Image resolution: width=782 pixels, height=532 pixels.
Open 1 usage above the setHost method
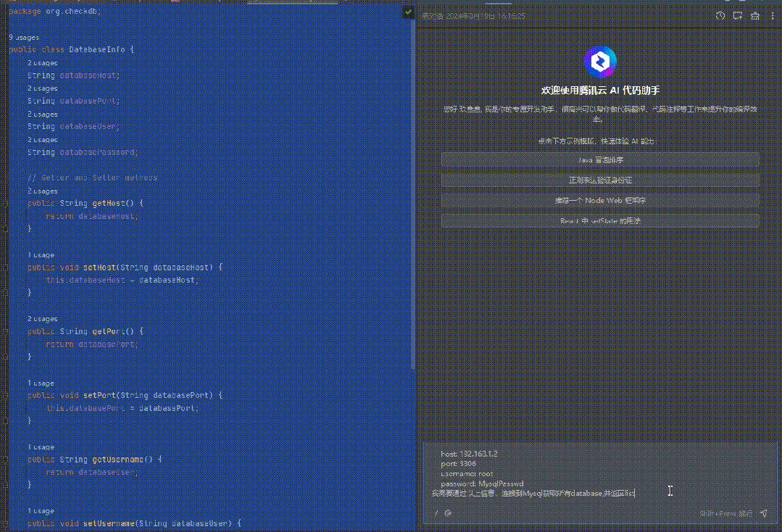(38, 254)
